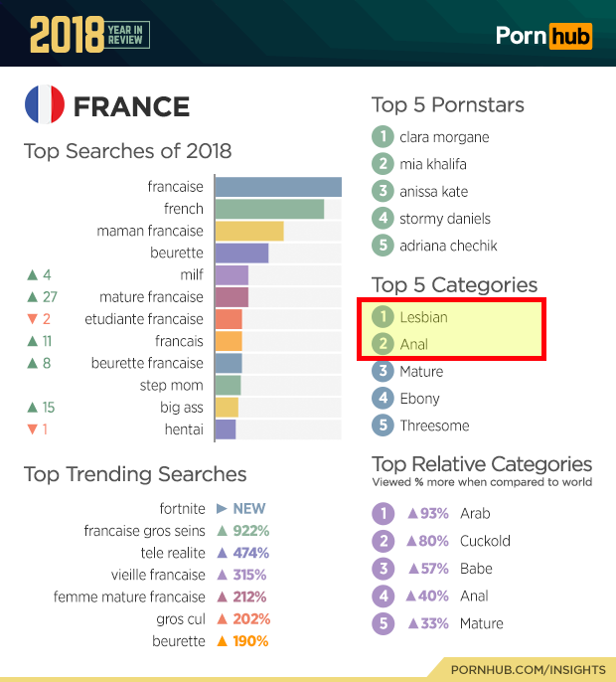Select the Mature category entry ranked 3
Screen dimensions: 616x682
(421, 372)
